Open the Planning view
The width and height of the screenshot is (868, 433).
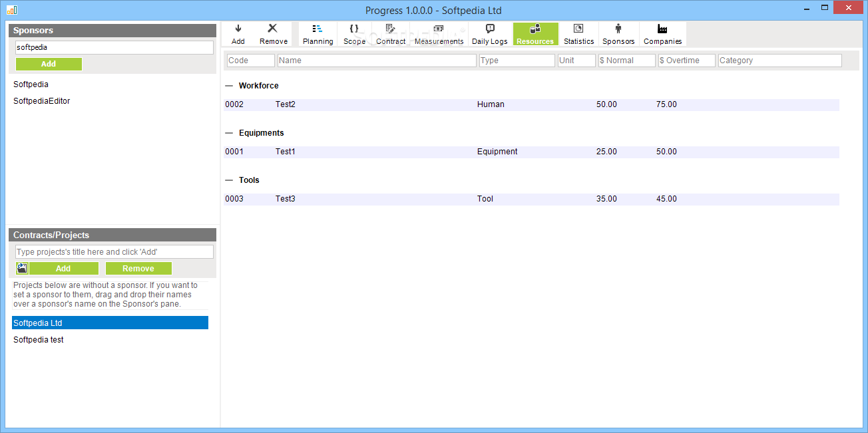(318, 34)
